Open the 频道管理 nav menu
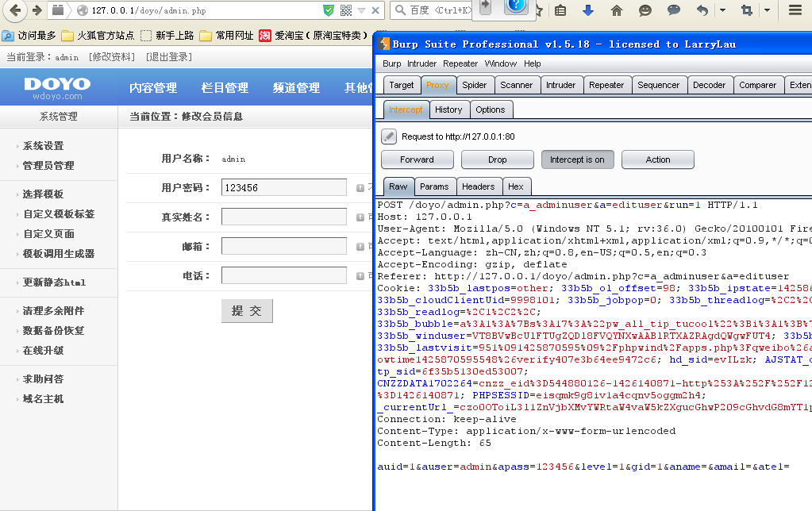 click(296, 88)
